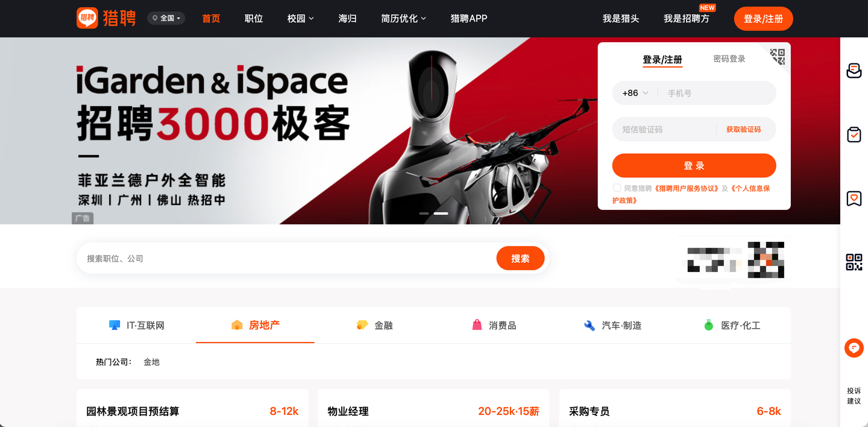Open the inbox tray sidebar icon

pyautogui.click(x=854, y=71)
